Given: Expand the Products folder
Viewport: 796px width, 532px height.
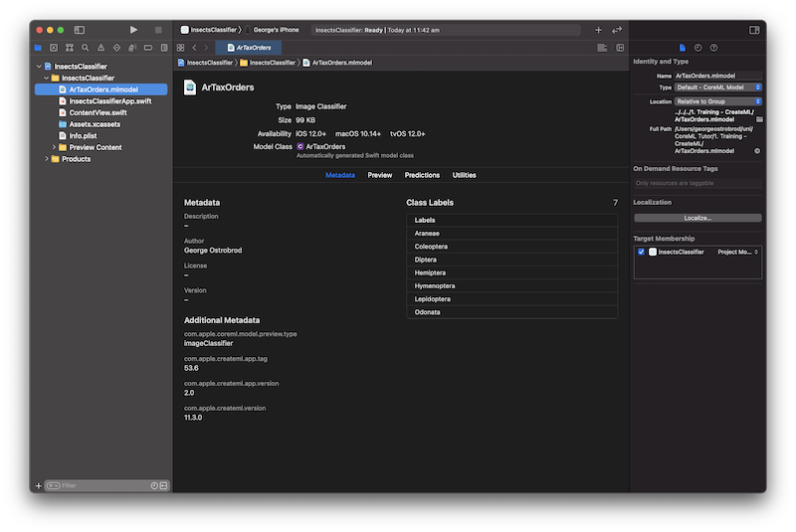Looking at the screenshot, I should (46, 159).
